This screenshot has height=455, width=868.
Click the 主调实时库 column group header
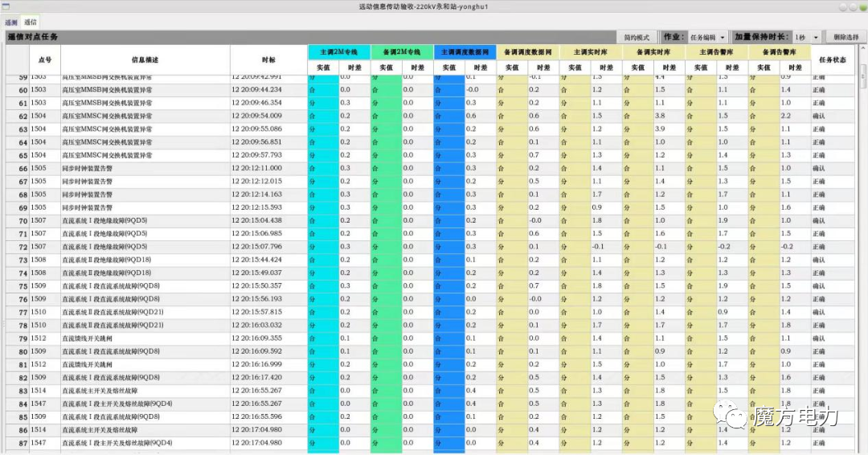pyautogui.click(x=591, y=52)
